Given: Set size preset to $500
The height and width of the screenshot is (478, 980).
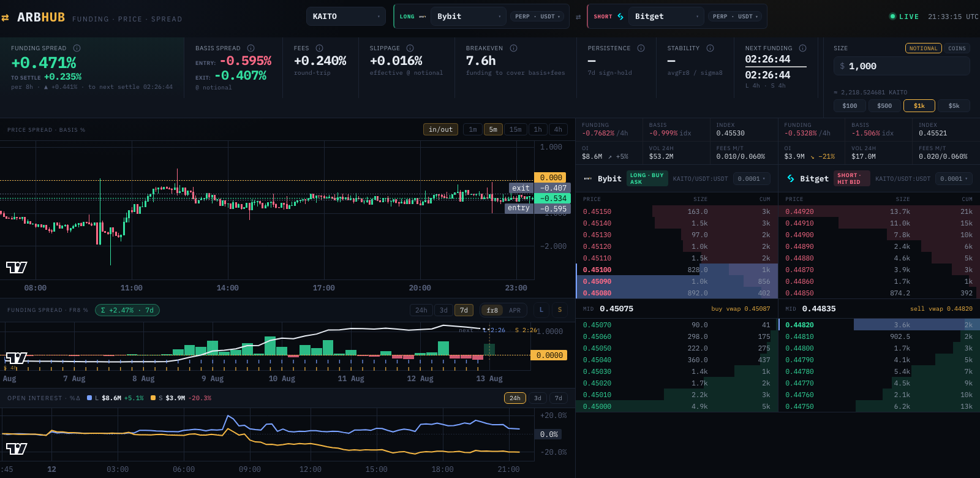Looking at the screenshot, I should [x=884, y=105].
